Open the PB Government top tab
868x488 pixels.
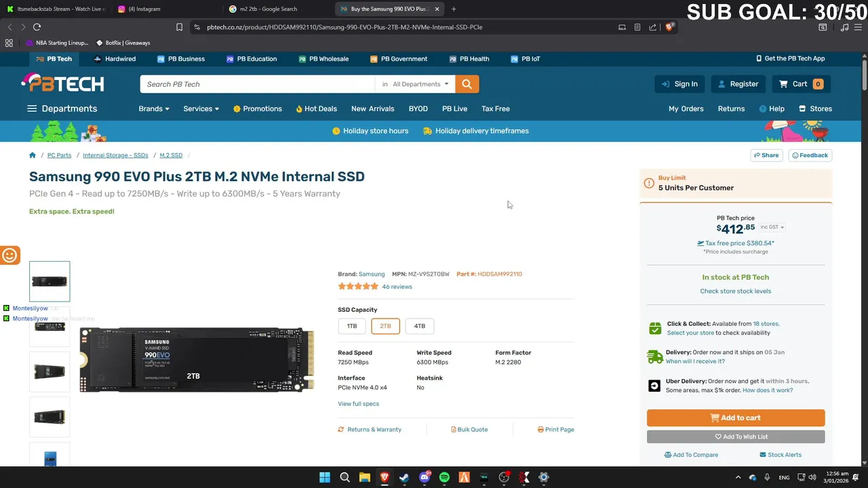[x=398, y=59]
